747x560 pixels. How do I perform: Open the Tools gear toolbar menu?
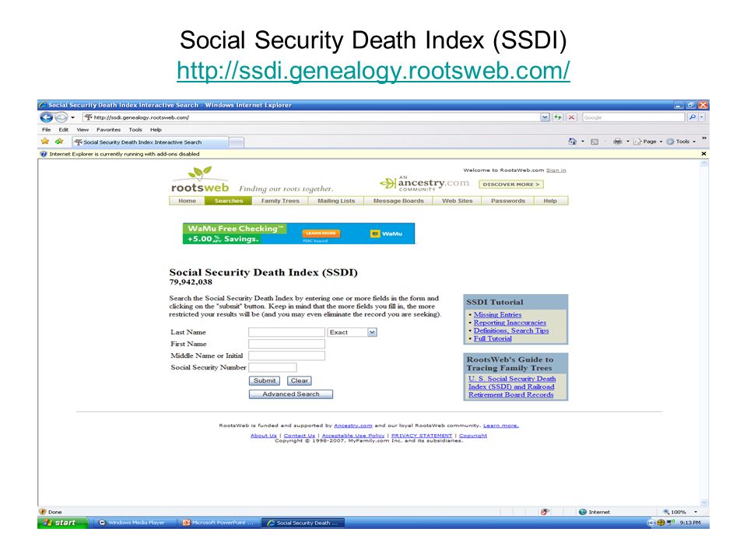[x=681, y=142]
